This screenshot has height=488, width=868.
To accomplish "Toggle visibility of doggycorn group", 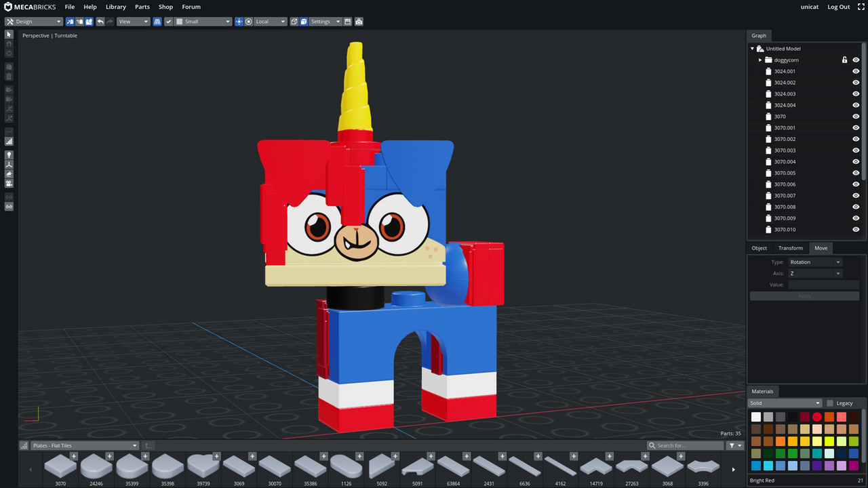I will click(856, 60).
